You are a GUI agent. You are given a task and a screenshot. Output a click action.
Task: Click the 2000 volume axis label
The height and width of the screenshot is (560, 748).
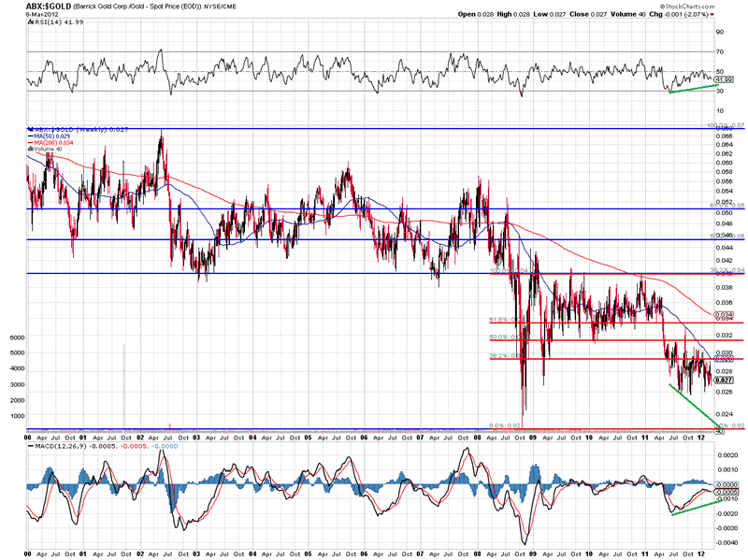pos(17,400)
